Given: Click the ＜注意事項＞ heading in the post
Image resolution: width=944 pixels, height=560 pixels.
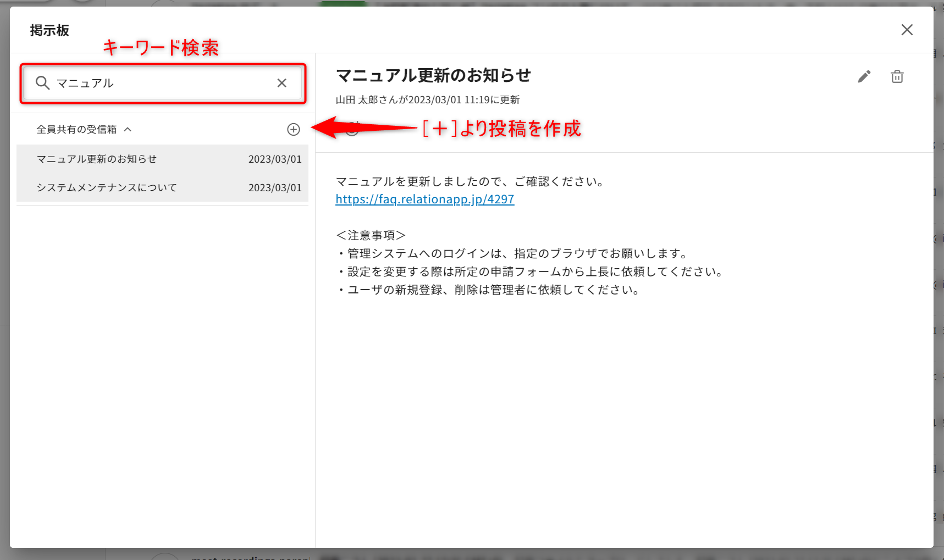Looking at the screenshot, I should coord(371,235).
